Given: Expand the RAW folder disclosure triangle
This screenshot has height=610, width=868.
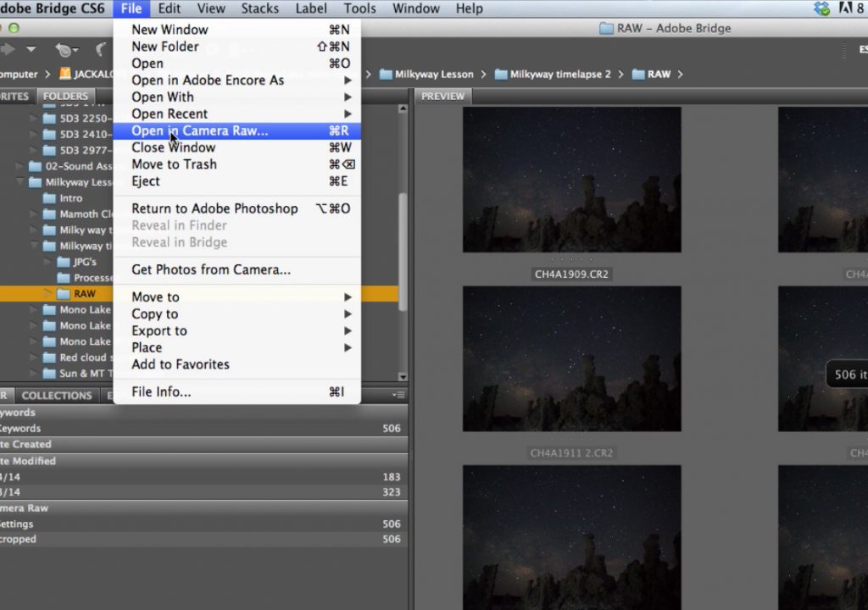Looking at the screenshot, I should pyautogui.click(x=47, y=293).
